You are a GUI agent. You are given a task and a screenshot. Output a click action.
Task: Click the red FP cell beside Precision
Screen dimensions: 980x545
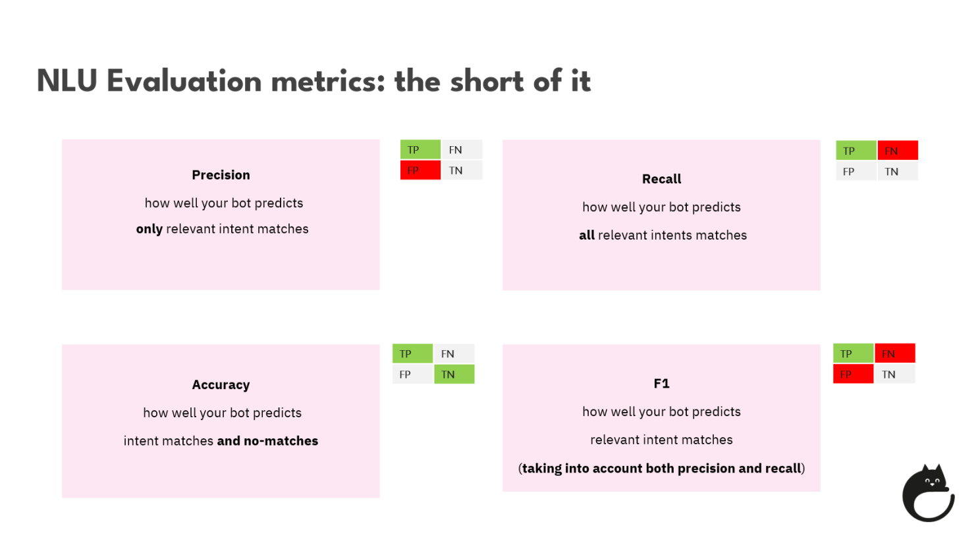point(420,170)
